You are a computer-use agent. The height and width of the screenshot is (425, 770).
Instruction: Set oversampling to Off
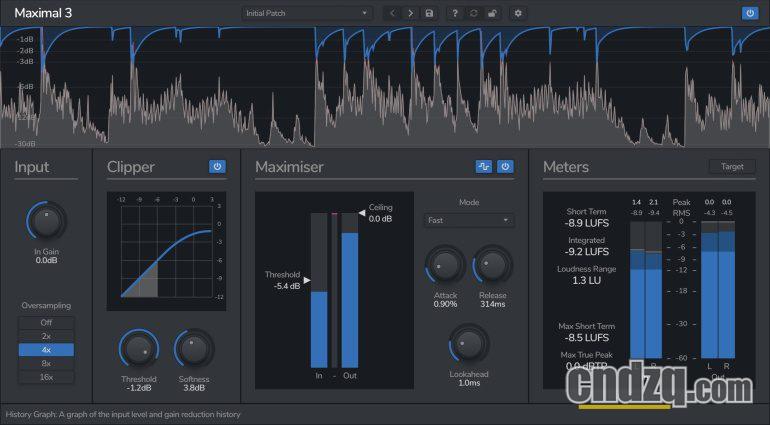pos(46,323)
